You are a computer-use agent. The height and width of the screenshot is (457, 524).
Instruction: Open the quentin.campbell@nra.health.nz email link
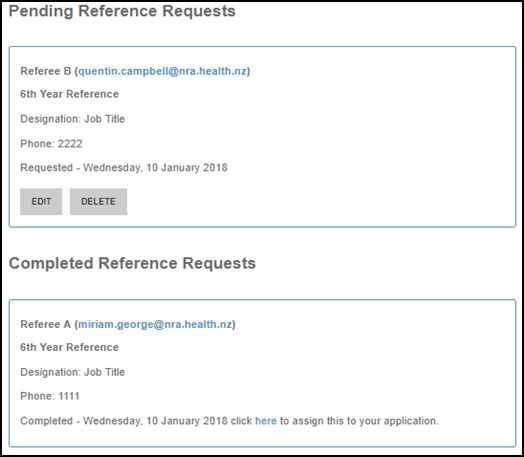(x=162, y=71)
